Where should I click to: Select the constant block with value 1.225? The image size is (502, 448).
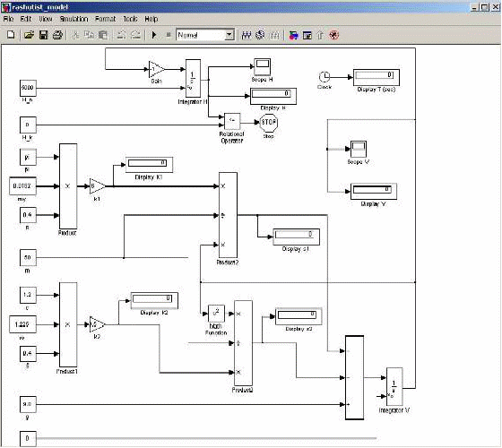[22, 324]
